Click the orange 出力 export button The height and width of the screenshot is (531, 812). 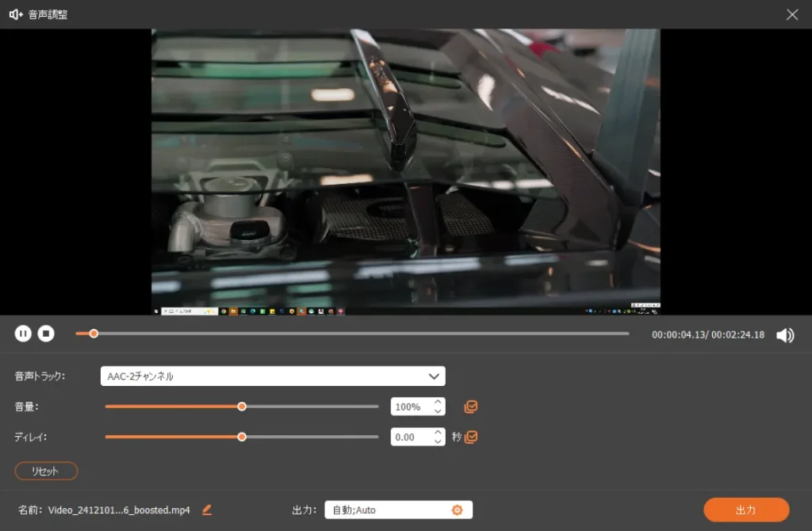pyautogui.click(x=745, y=510)
